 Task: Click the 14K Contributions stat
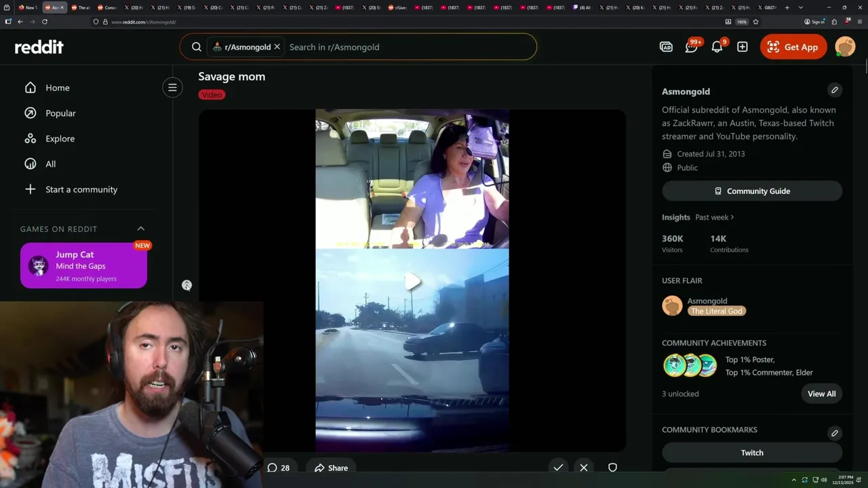(729, 243)
